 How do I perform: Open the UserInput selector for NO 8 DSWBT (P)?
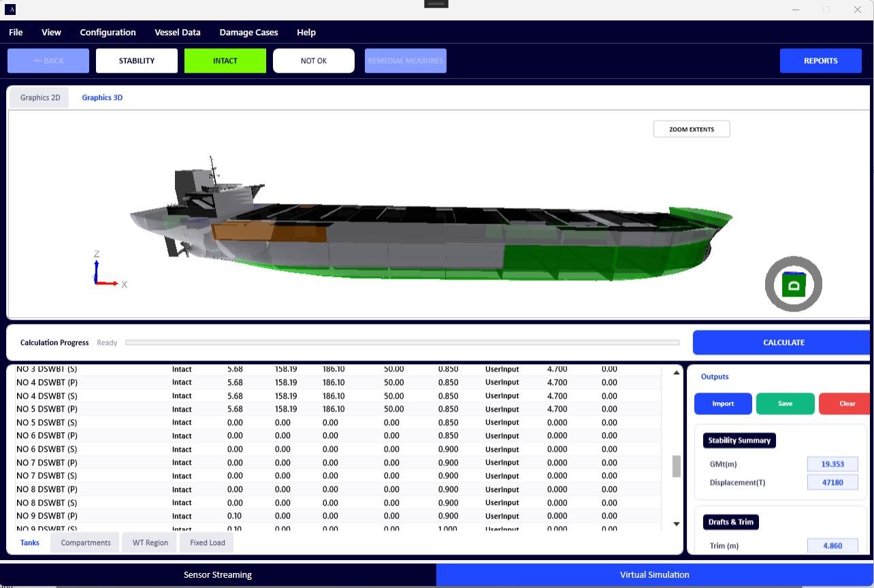[502, 489]
